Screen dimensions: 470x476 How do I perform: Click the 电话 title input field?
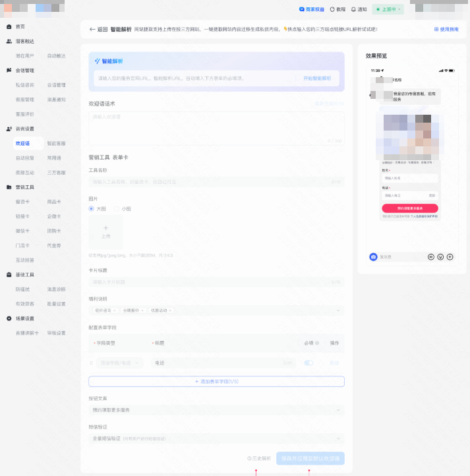(223, 363)
